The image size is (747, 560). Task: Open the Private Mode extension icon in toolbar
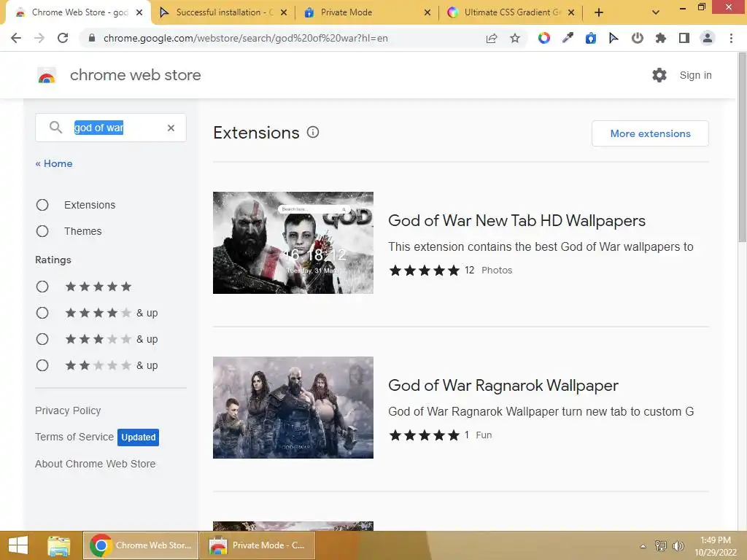pos(591,38)
